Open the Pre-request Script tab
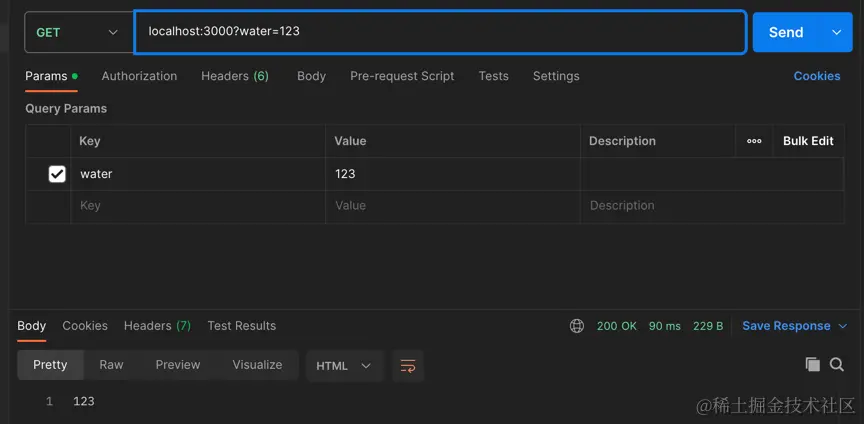The image size is (864, 424). [x=402, y=76]
